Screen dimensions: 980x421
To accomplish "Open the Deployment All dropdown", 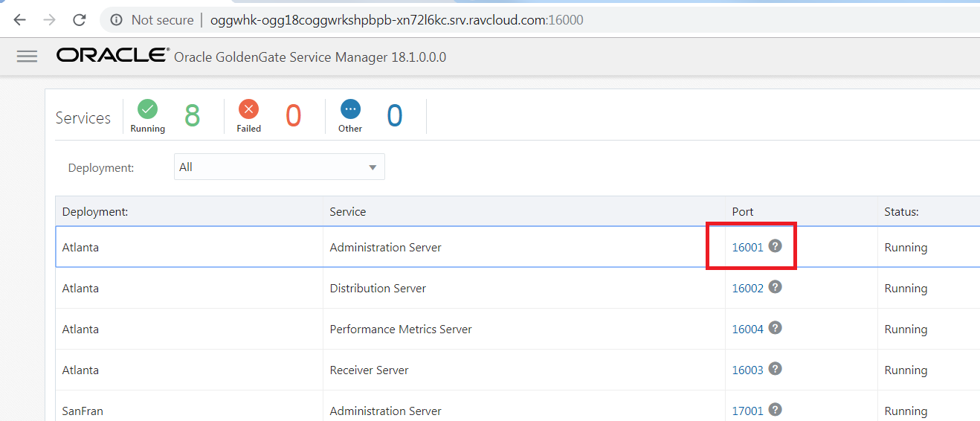I will [x=279, y=167].
